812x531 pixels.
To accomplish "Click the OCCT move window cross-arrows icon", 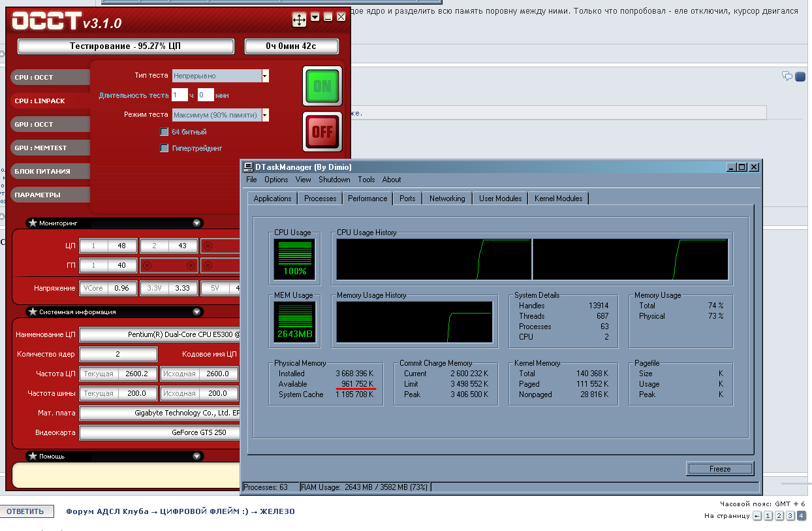I will 299,20.
